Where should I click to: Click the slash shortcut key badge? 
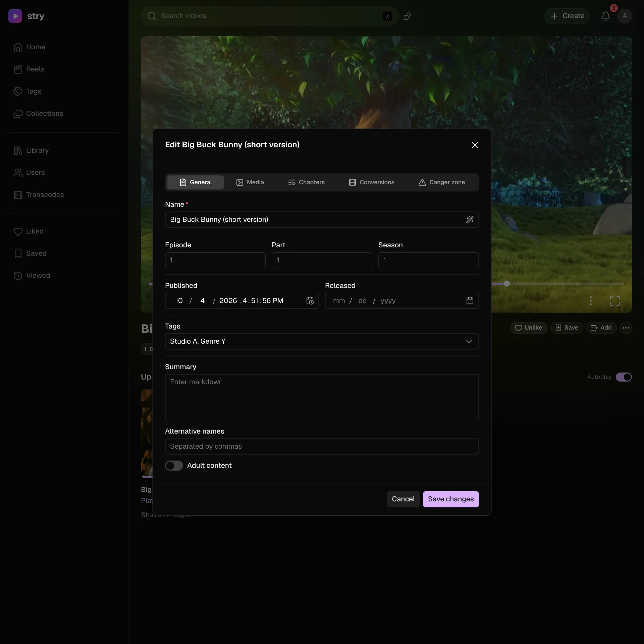387,16
